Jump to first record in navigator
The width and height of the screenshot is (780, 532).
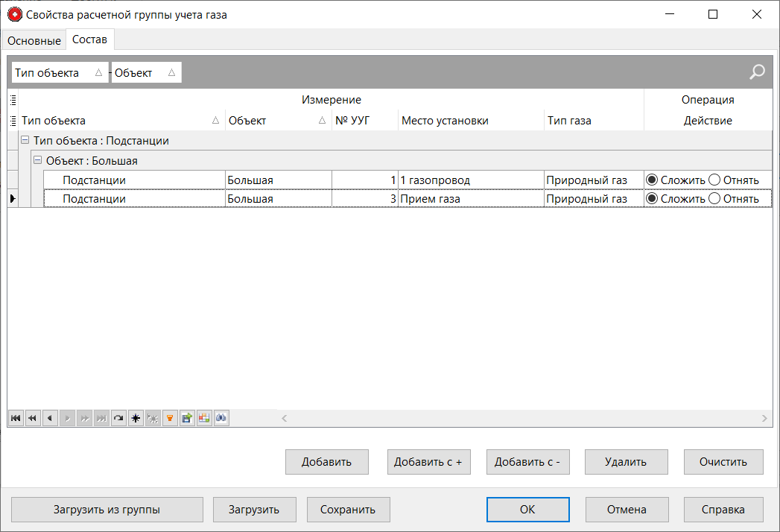[x=15, y=419]
